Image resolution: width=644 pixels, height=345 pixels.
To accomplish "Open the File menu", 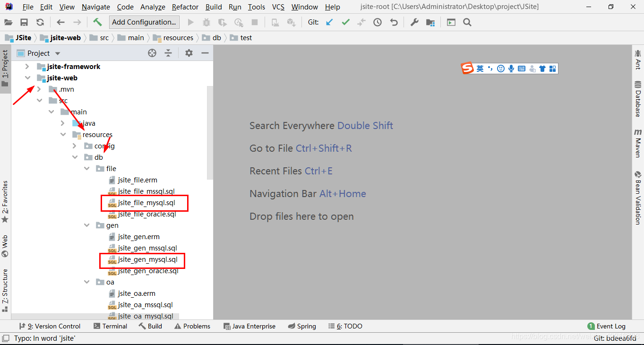I will pyautogui.click(x=28, y=7).
